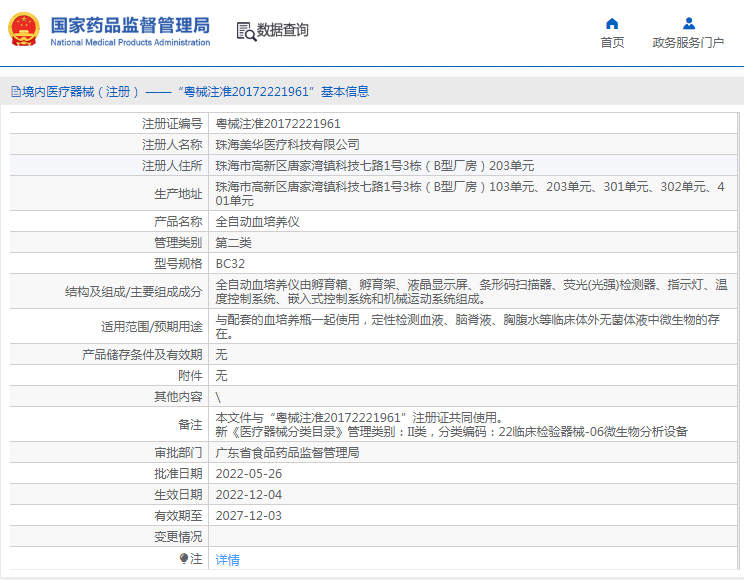This screenshot has height=580, width=744.
Task: Click 国家药品监督管理局 title text
Action: pyautogui.click(x=130, y=25)
